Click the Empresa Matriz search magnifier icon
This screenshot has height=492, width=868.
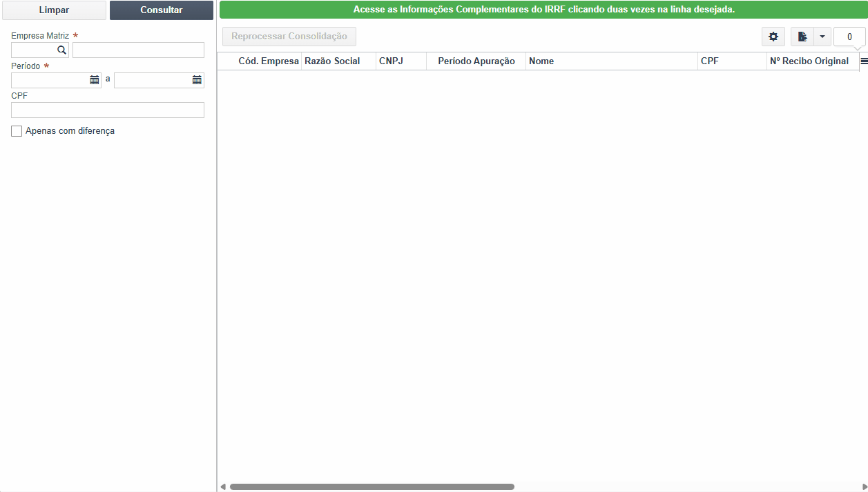point(61,50)
